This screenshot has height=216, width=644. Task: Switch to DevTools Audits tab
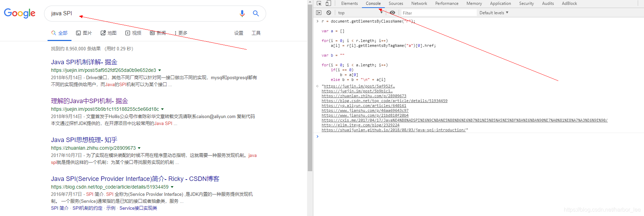pos(548,3)
